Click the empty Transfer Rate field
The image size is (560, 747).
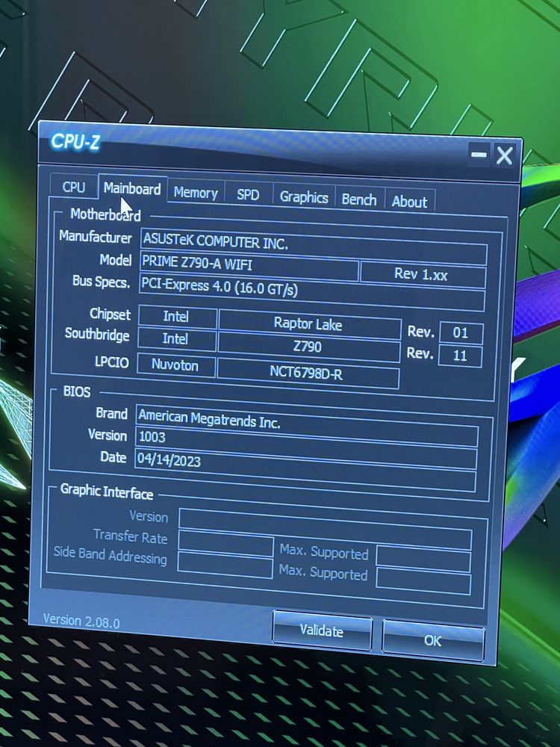coord(226,544)
